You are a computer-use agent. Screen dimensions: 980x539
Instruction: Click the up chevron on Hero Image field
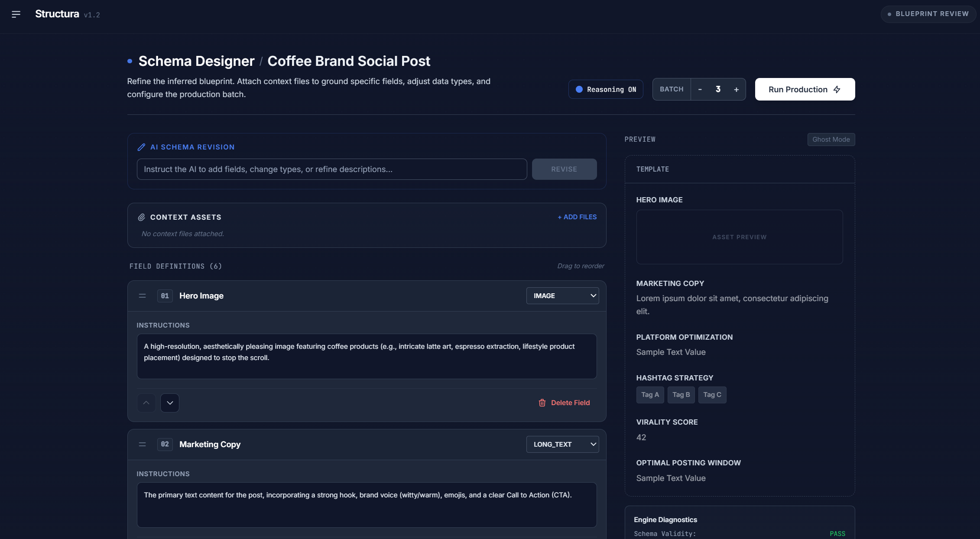tap(146, 403)
